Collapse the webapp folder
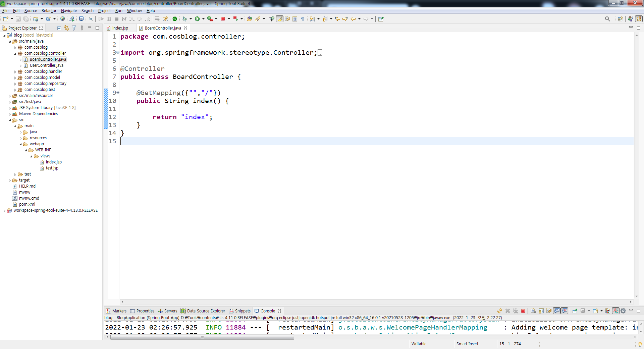Viewport: 644px width, 349px height. 20,144
